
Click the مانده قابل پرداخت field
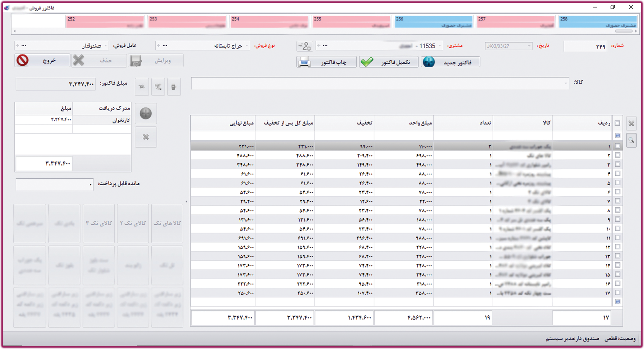[55, 185]
